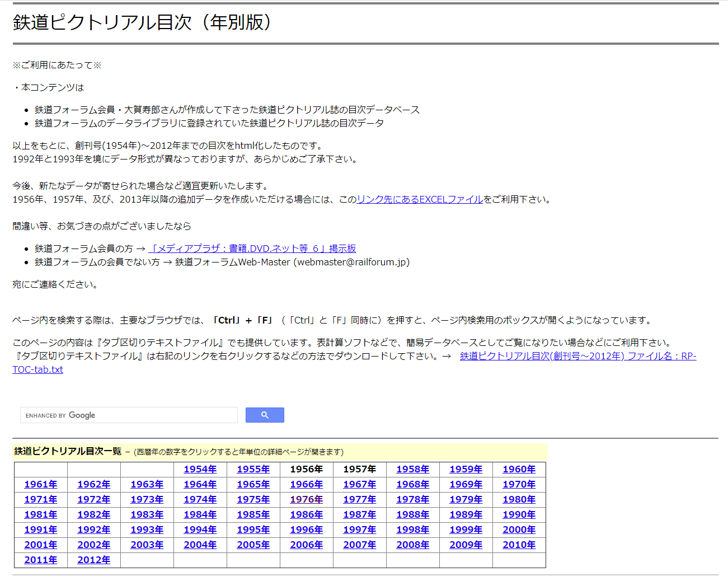The width and height of the screenshot is (728, 581).
Task: Open the 1987年 index page
Action: 360,514
